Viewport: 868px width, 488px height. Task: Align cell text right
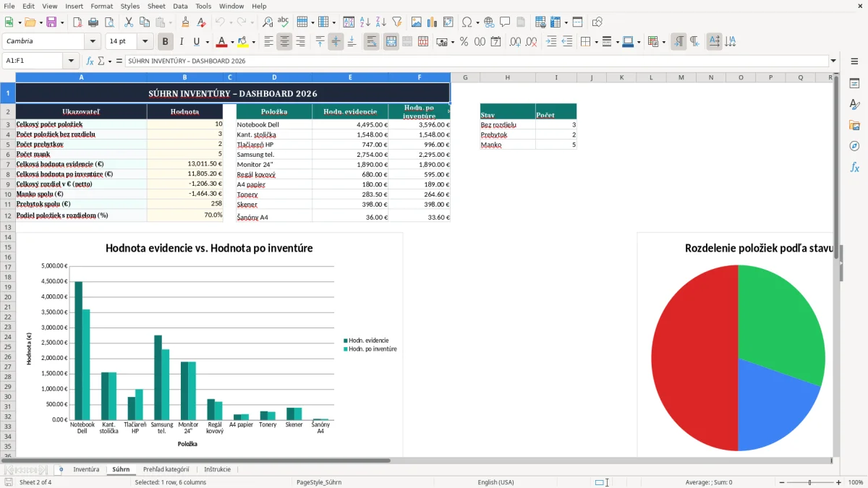[300, 42]
